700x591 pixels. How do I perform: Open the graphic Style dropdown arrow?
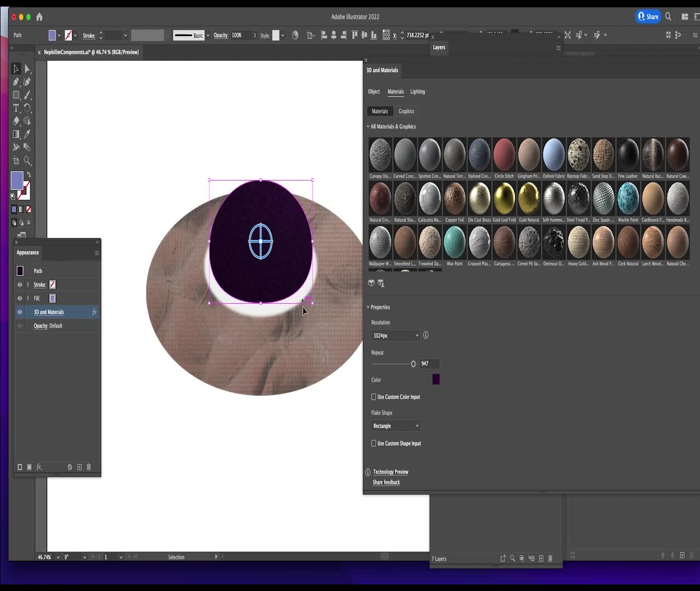[283, 36]
